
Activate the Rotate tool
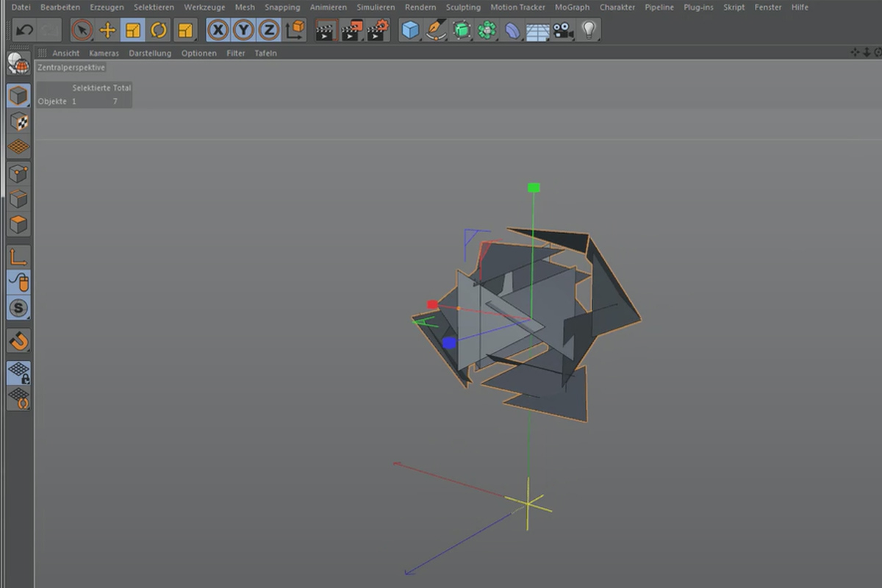pos(159,29)
